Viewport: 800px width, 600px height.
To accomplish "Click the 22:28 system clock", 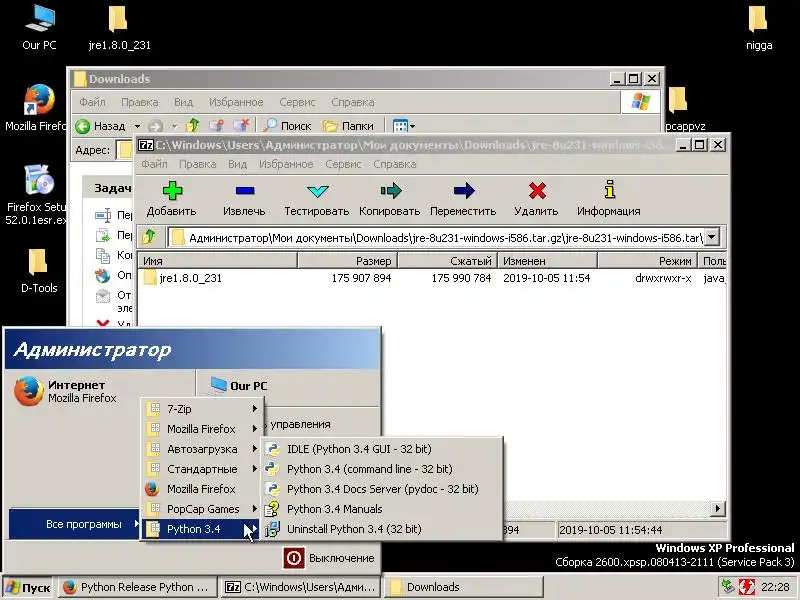I will (775, 587).
